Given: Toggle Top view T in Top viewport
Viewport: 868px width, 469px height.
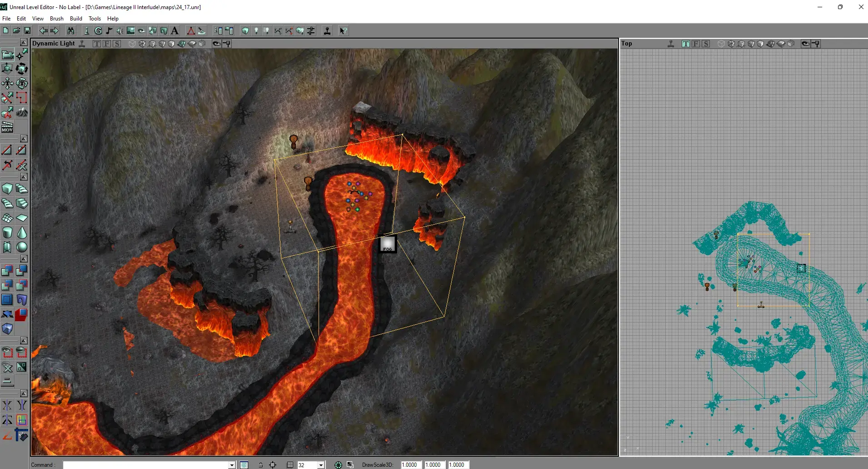Looking at the screenshot, I should coord(686,44).
